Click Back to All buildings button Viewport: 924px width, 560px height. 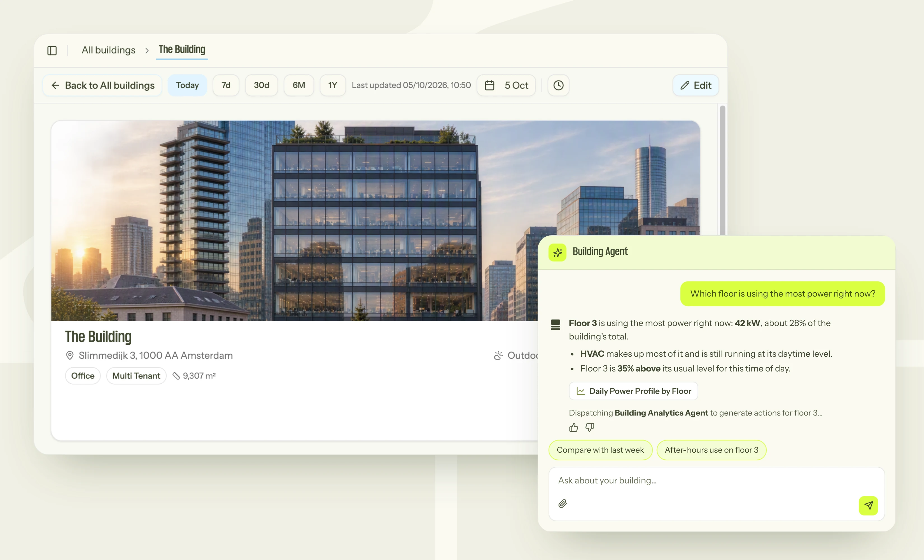102,85
